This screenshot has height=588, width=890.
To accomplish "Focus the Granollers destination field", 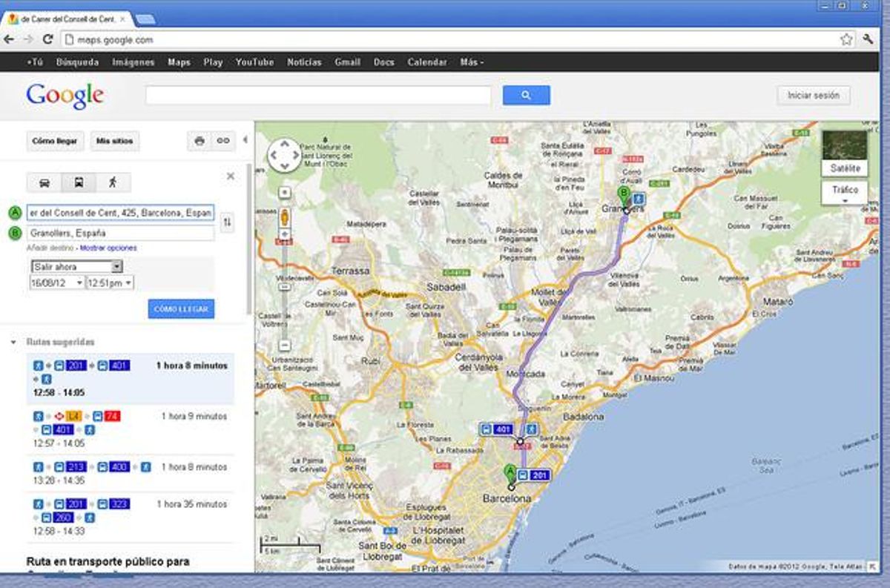I will pyautogui.click(x=120, y=233).
